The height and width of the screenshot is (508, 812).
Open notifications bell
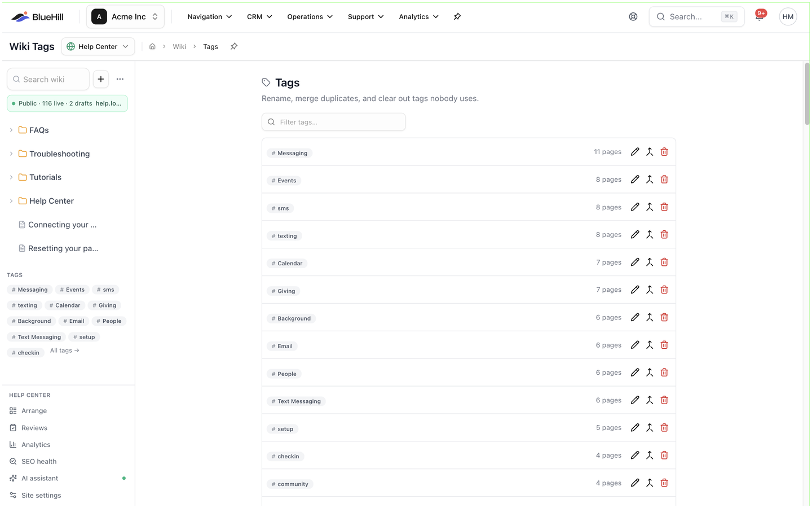[760, 16]
